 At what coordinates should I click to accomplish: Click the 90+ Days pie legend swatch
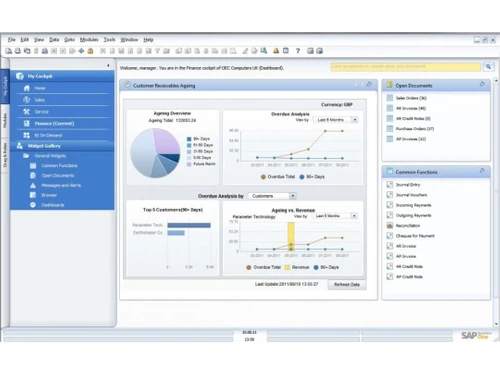click(x=189, y=139)
